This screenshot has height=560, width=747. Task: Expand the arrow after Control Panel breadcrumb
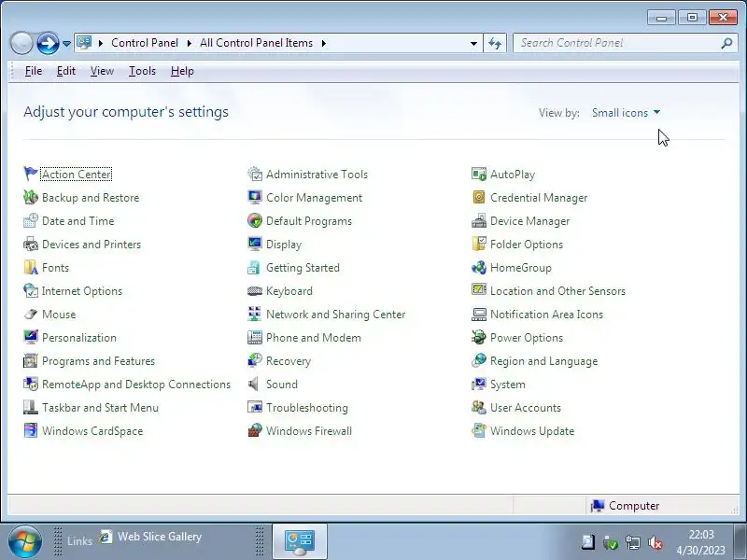[x=190, y=43]
